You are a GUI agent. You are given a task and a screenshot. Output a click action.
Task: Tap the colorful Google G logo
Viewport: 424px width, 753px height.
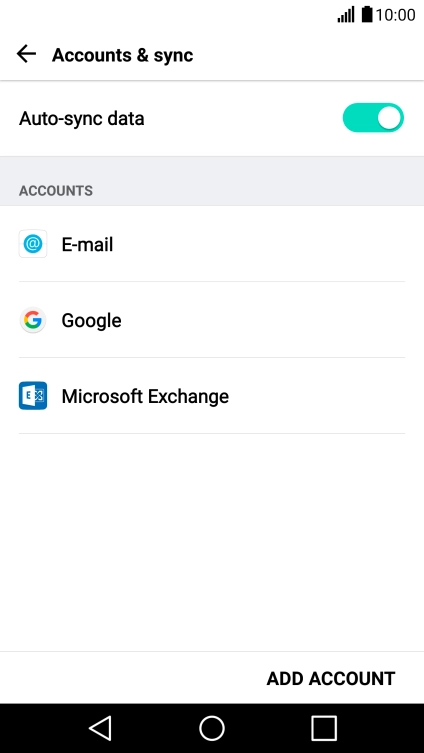click(x=33, y=320)
